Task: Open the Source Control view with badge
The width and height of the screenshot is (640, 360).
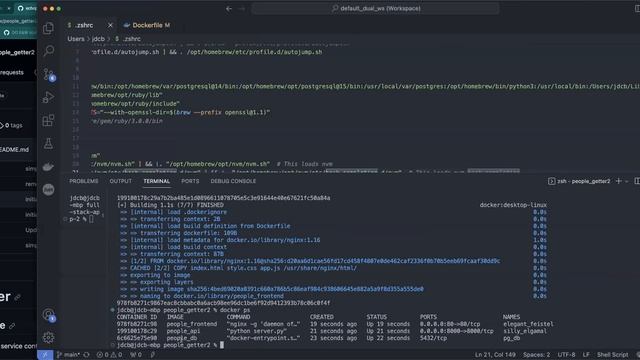Action: [x=48, y=74]
